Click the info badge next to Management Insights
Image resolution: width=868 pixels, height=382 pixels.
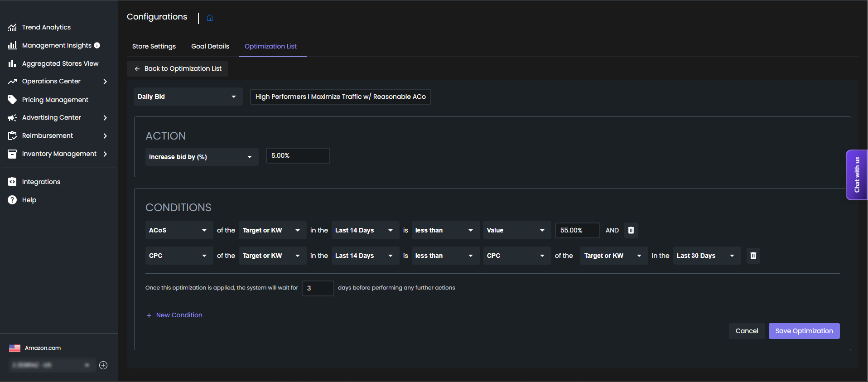pos(97,45)
